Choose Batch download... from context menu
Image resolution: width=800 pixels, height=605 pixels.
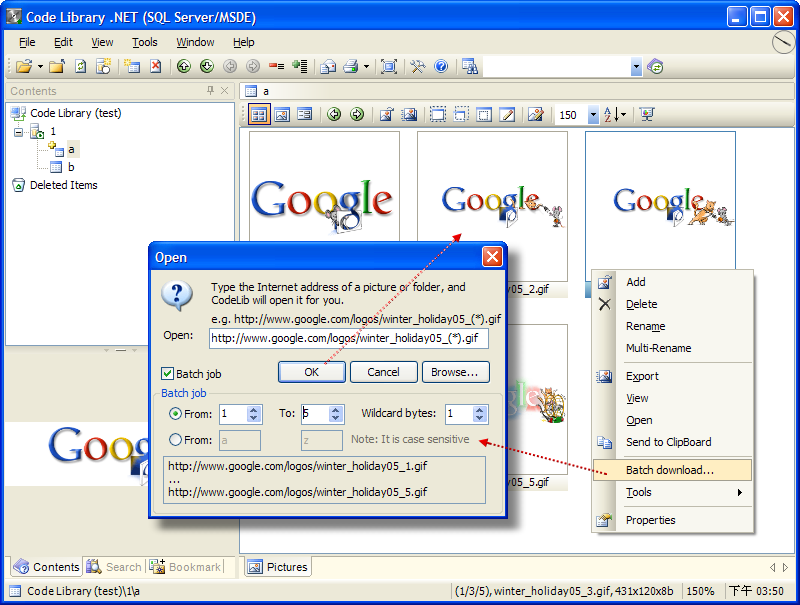coord(672,470)
